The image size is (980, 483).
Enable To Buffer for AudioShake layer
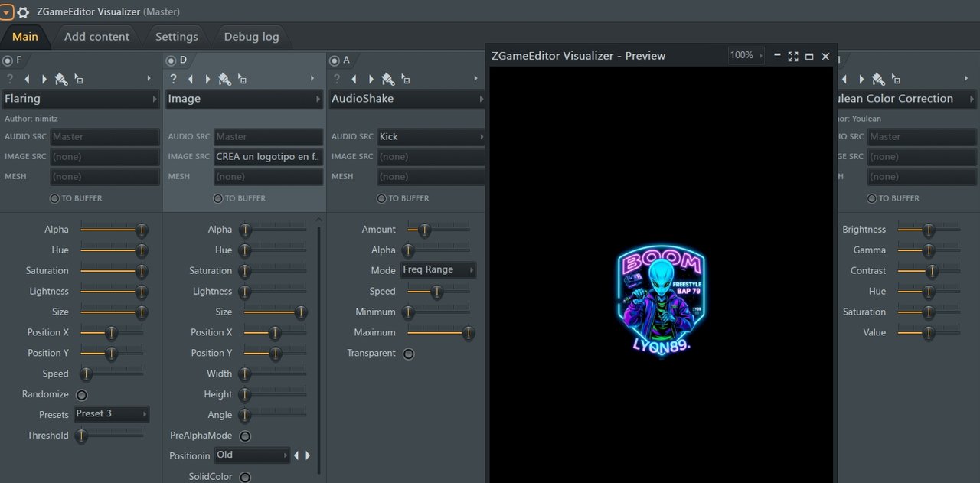(381, 198)
